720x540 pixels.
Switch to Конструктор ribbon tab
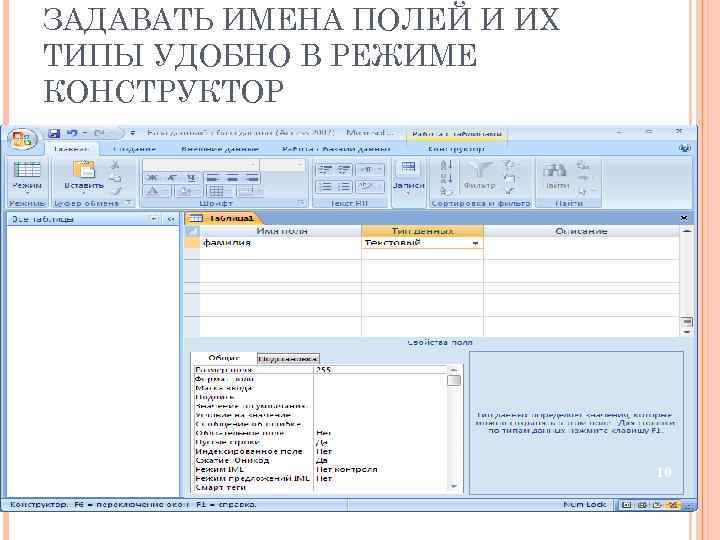456,149
